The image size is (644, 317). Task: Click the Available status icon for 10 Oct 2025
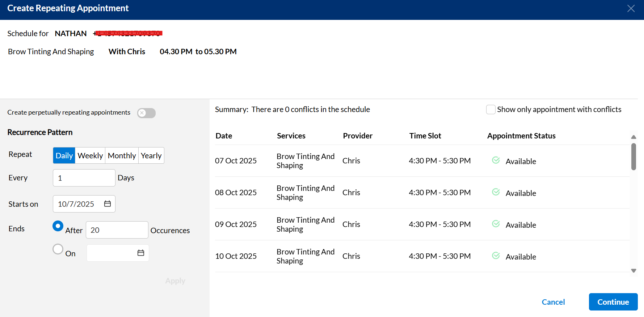(496, 256)
